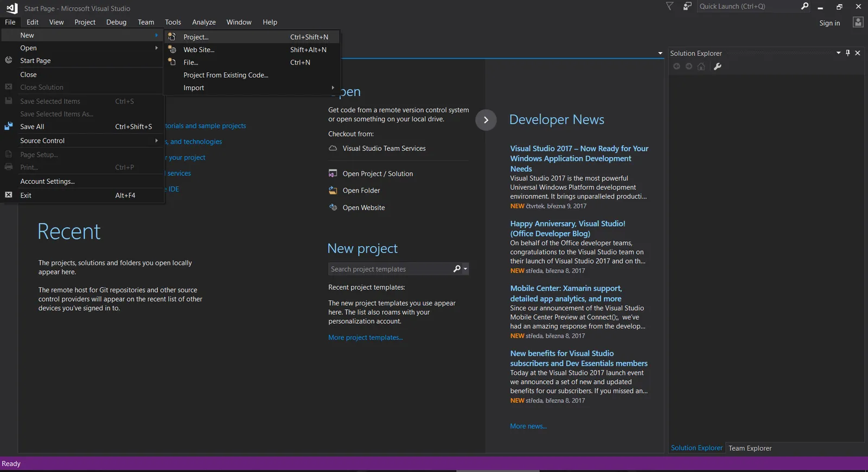Open the Window menu

239,22
